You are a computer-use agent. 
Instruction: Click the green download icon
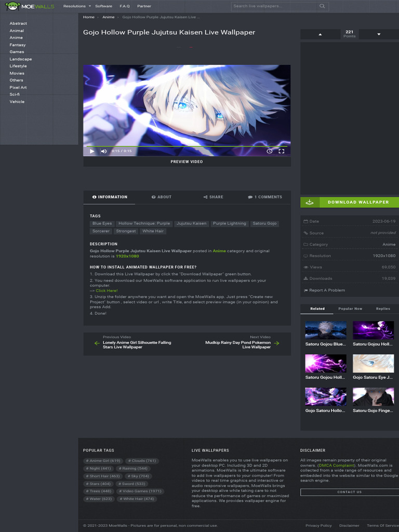tap(310, 202)
